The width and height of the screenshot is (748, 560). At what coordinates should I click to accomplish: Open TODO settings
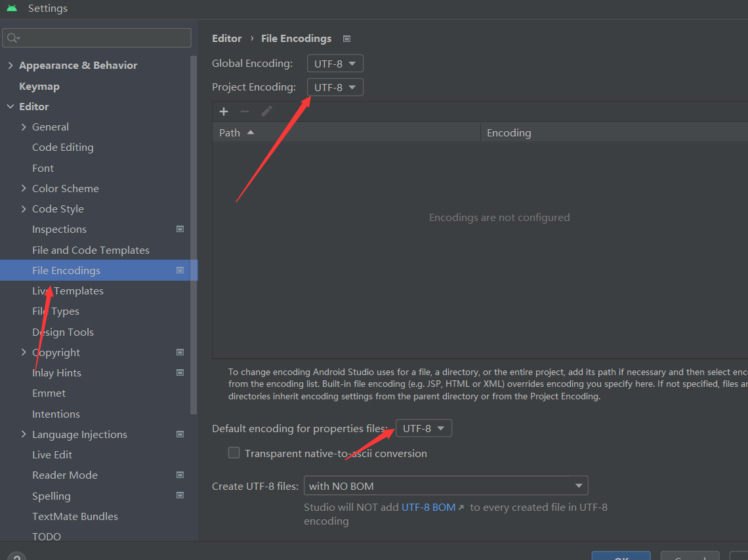point(47,536)
